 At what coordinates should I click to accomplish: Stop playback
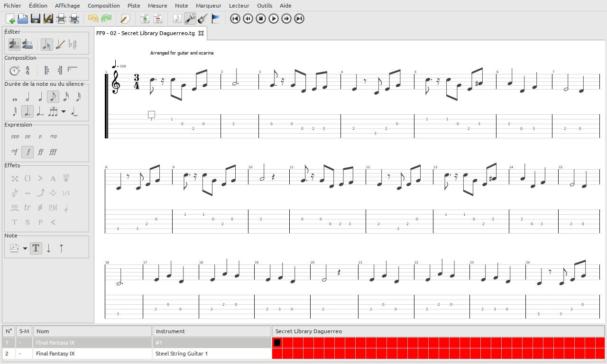260,18
